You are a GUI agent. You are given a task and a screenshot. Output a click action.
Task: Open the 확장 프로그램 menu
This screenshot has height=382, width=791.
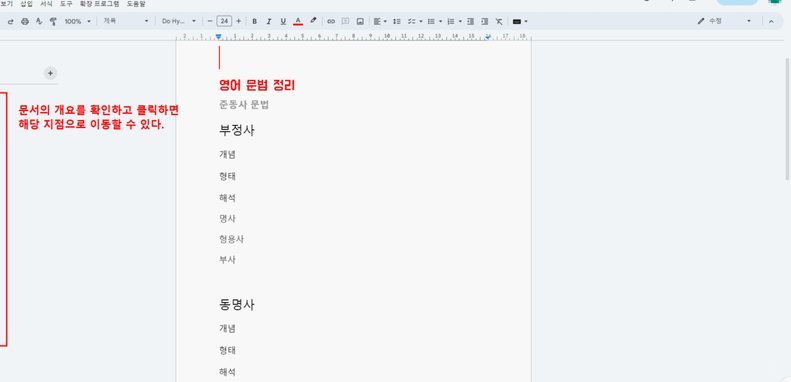tap(99, 4)
